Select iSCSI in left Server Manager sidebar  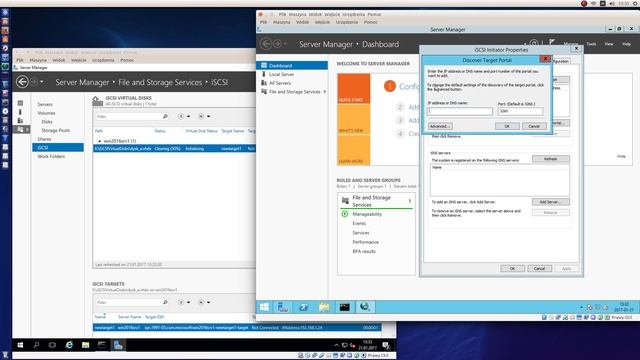[x=58, y=147]
